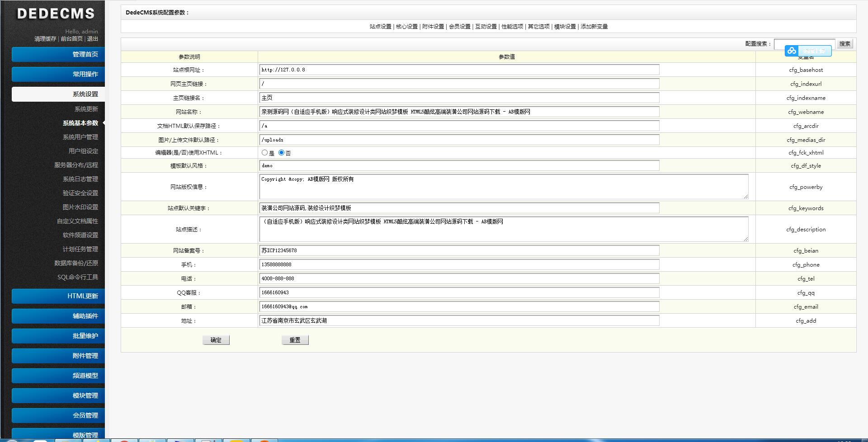Click the 网站名称 input field
The height and width of the screenshot is (442, 868).
(459, 112)
